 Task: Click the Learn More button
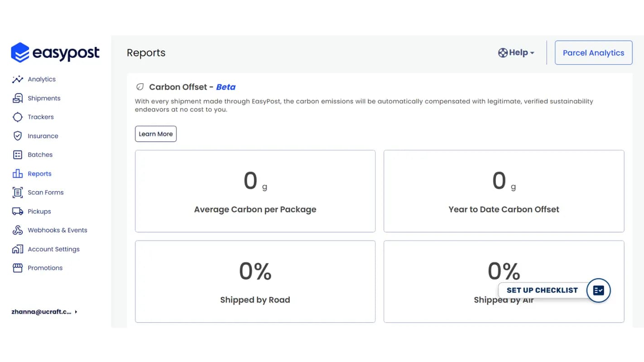point(156,134)
